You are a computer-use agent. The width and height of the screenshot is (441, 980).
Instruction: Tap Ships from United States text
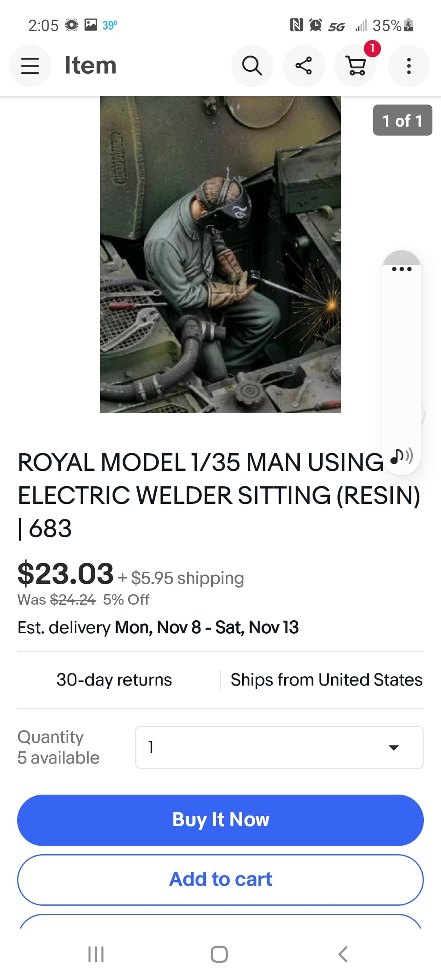click(x=326, y=680)
